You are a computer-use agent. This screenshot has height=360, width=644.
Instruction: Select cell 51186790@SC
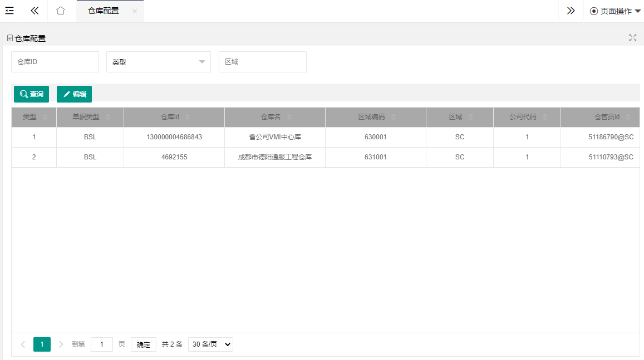600,137
